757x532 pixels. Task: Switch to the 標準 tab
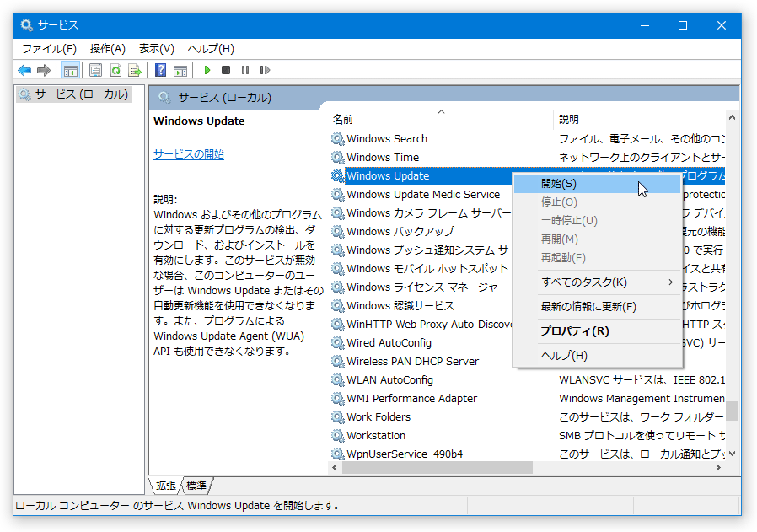pos(196,485)
